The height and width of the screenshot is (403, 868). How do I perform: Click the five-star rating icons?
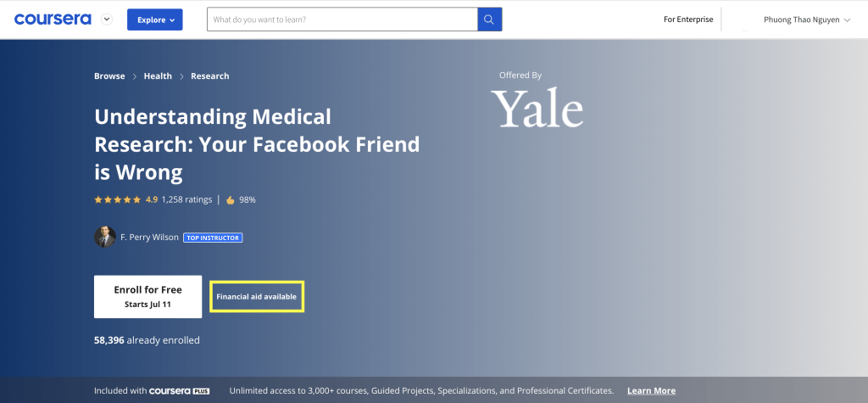pos(118,200)
